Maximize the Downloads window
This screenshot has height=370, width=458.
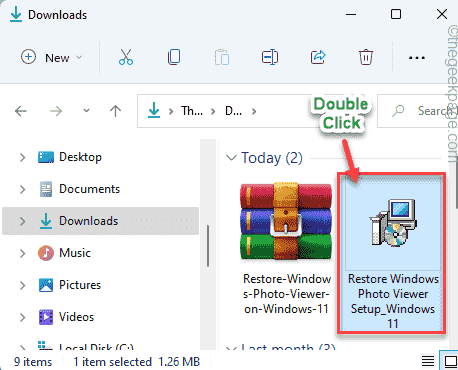pos(396,14)
